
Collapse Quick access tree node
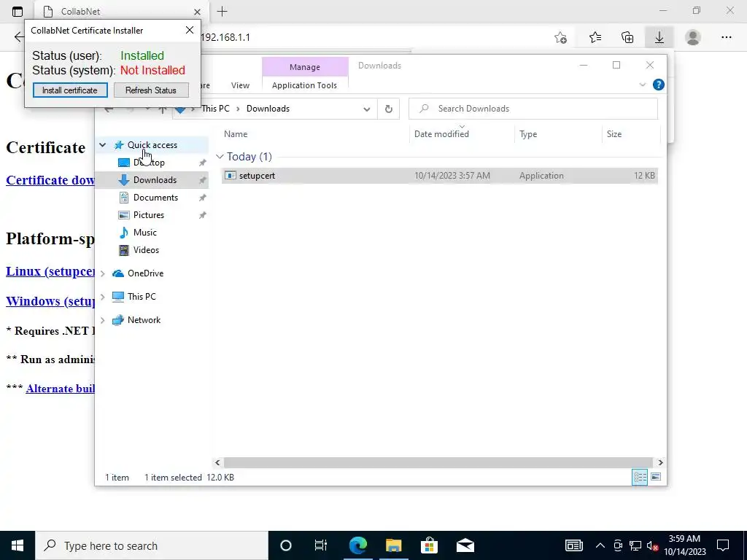[x=102, y=145]
